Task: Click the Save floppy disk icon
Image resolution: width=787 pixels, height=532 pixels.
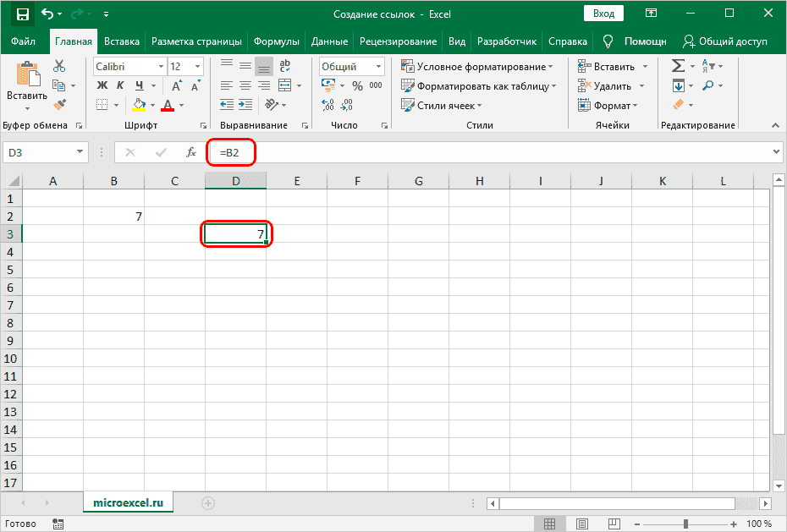Action: [22, 14]
